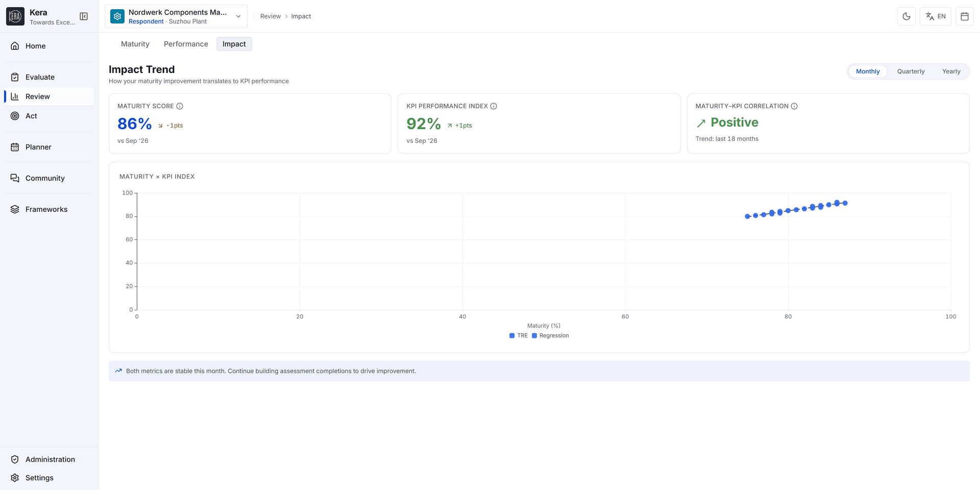Select the Yearly period option
Viewport: 980px width, 490px height.
(951, 71)
